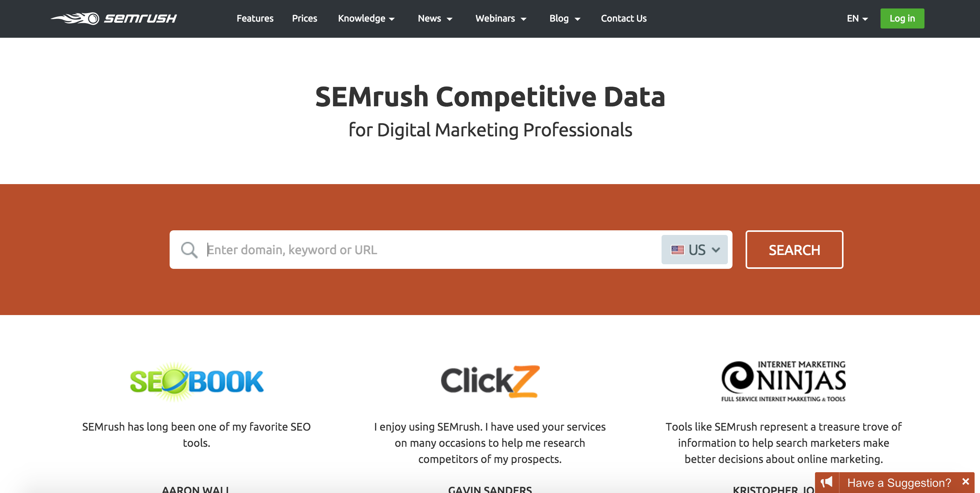Click the Webinars dropdown arrow

[x=524, y=19]
